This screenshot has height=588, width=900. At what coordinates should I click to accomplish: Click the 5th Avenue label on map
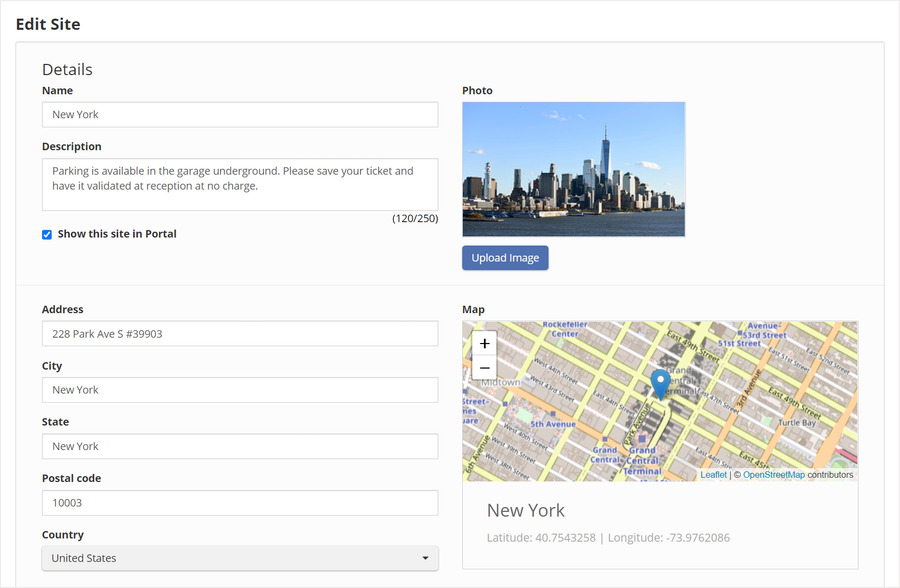click(553, 424)
